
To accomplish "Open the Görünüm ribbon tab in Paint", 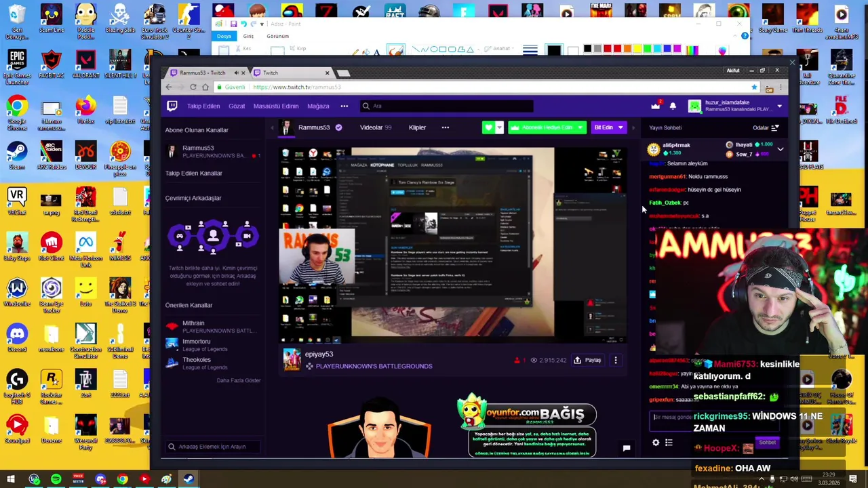I will (277, 36).
